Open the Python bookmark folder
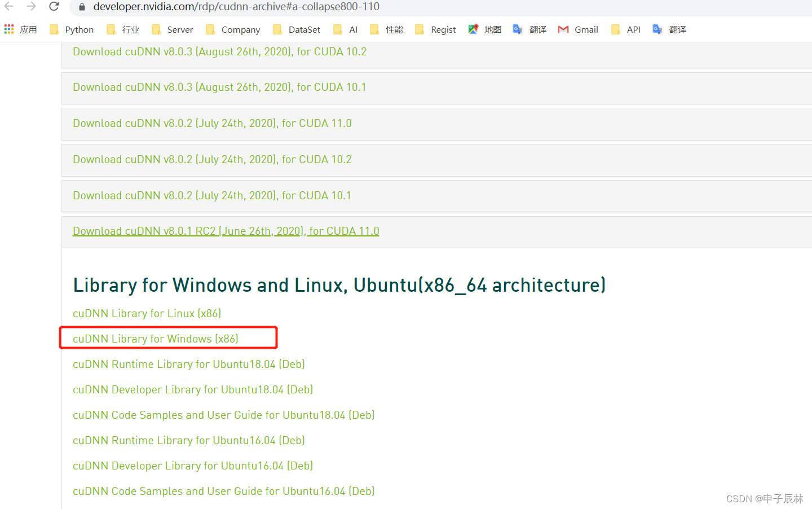Image resolution: width=812 pixels, height=509 pixels. pos(72,29)
